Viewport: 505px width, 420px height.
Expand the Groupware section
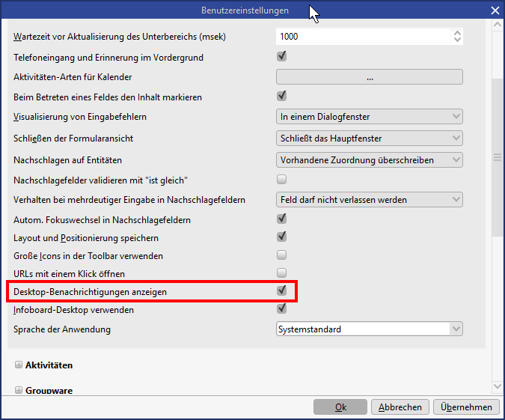[x=18, y=390]
